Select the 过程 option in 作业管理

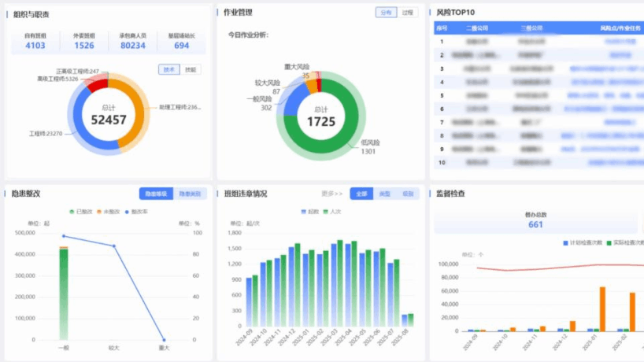coord(407,13)
